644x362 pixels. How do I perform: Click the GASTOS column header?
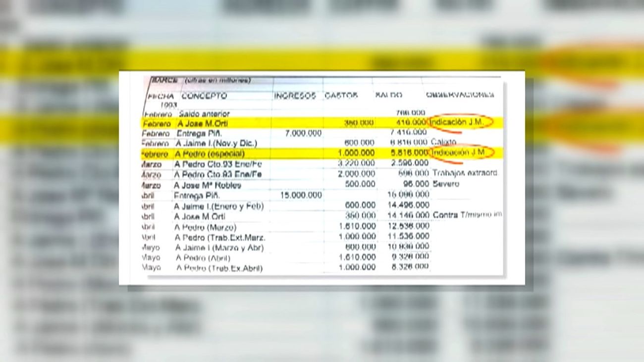(x=341, y=96)
